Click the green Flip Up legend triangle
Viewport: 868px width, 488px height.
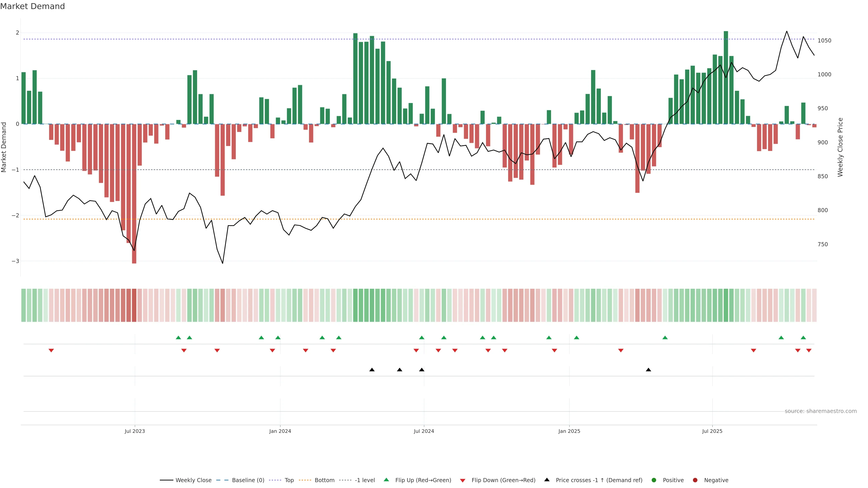(387, 480)
